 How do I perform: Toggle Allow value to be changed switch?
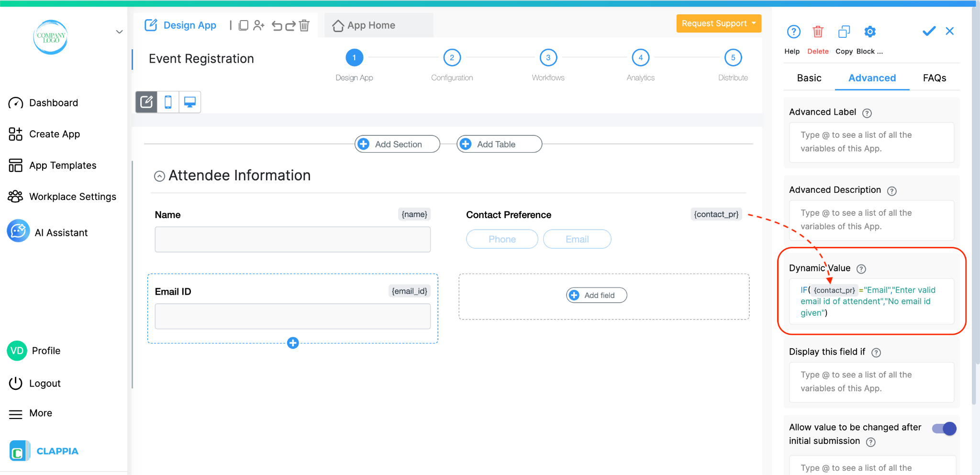tap(944, 429)
